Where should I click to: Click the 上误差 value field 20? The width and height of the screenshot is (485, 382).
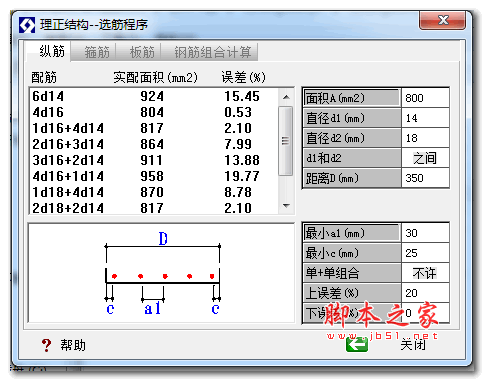(426, 293)
